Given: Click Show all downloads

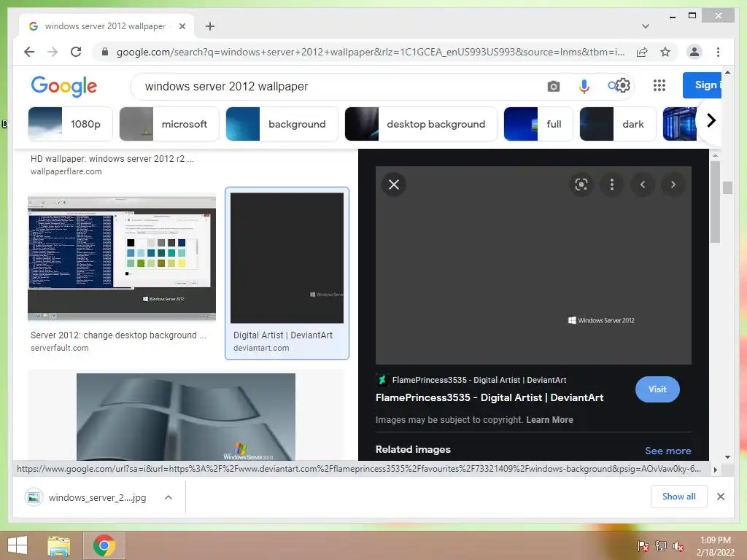Looking at the screenshot, I should (678, 496).
